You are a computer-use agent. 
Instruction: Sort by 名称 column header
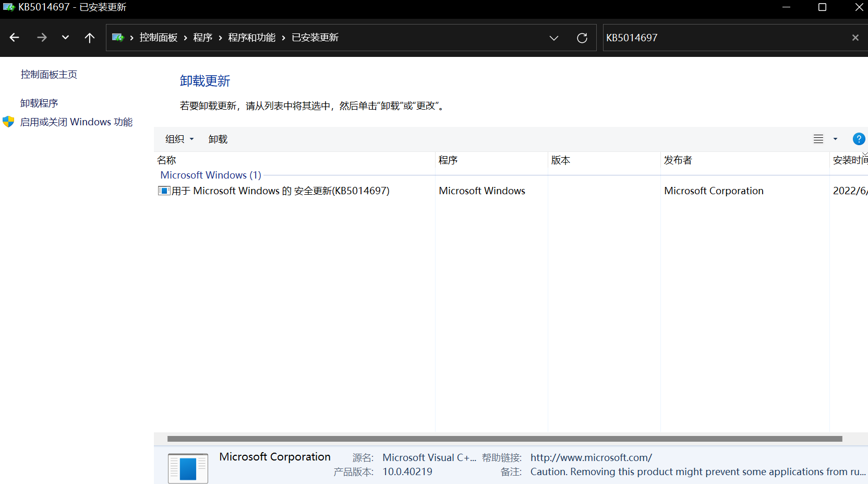point(295,160)
